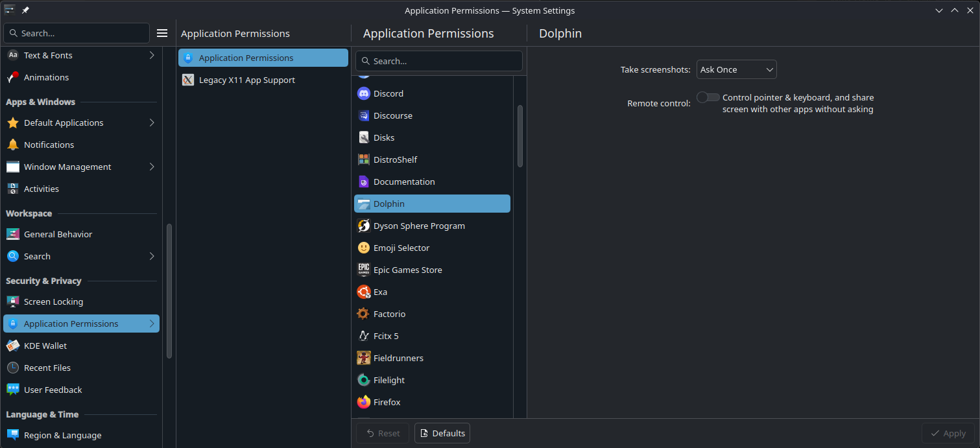
Task: Click the app list vertical scrollbar
Action: (520, 136)
